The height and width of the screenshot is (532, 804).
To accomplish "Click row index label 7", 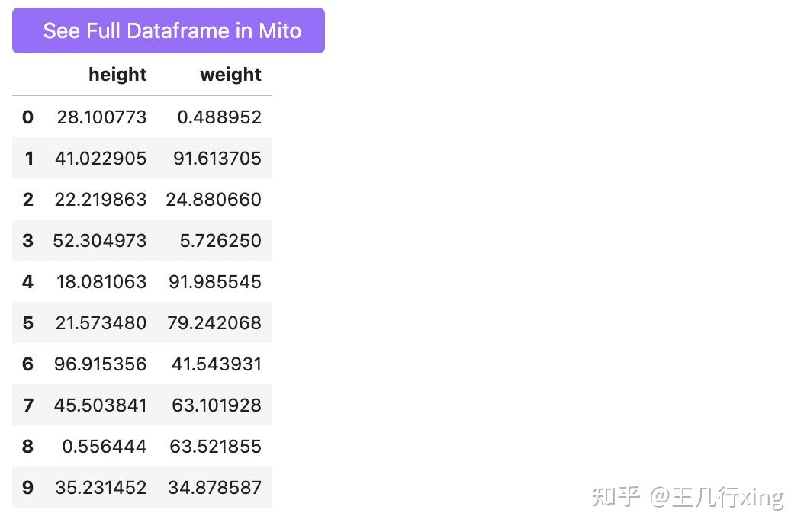I will pyautogui.click(x=27, y=405).
